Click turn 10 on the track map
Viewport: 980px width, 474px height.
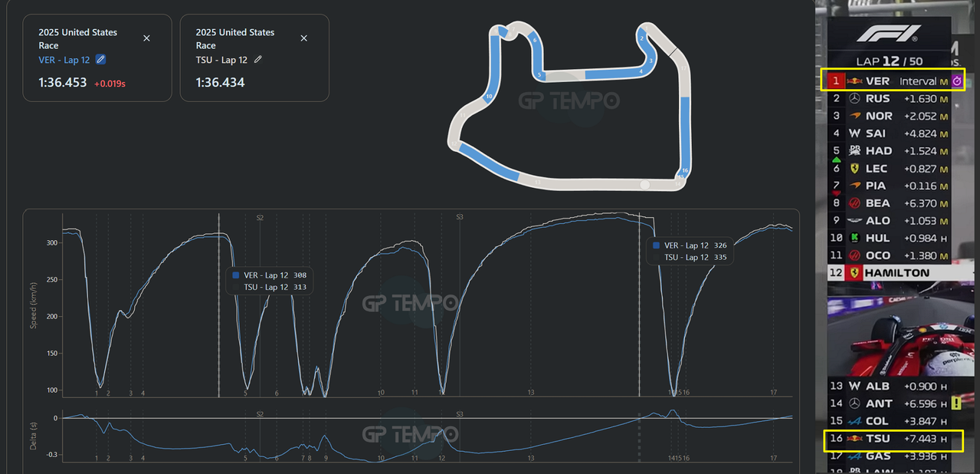click(x=488, y=97)
